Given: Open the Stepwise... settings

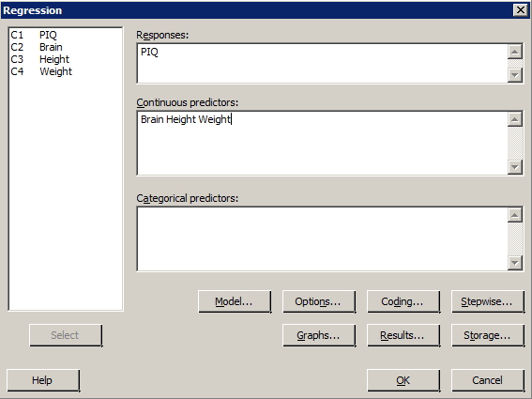Looking at the screenshot, I should 488,301.
